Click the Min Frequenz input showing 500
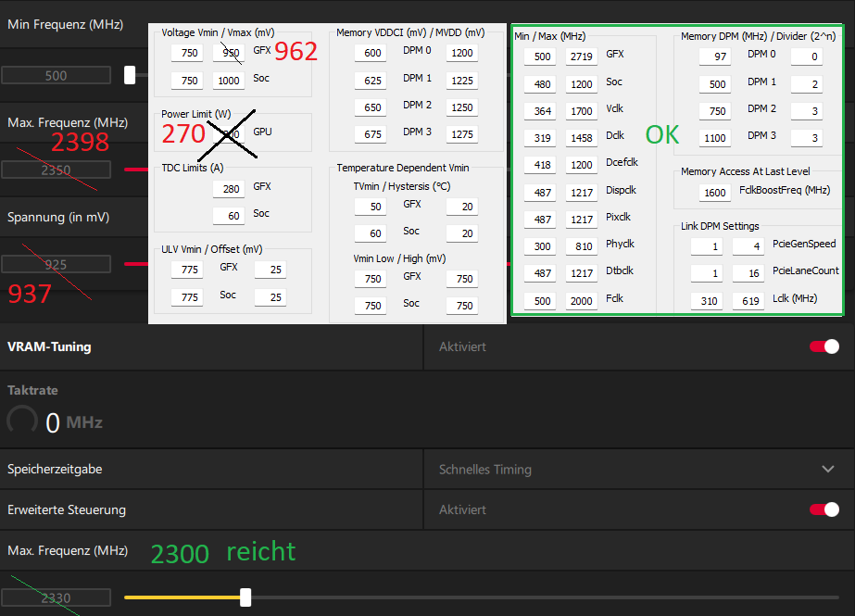 point(57,75)
